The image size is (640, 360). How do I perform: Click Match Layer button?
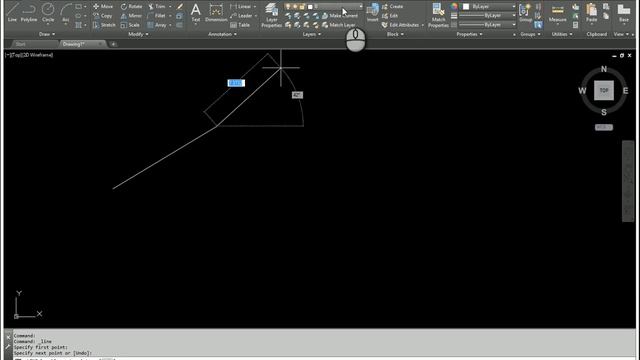point(338,25)
